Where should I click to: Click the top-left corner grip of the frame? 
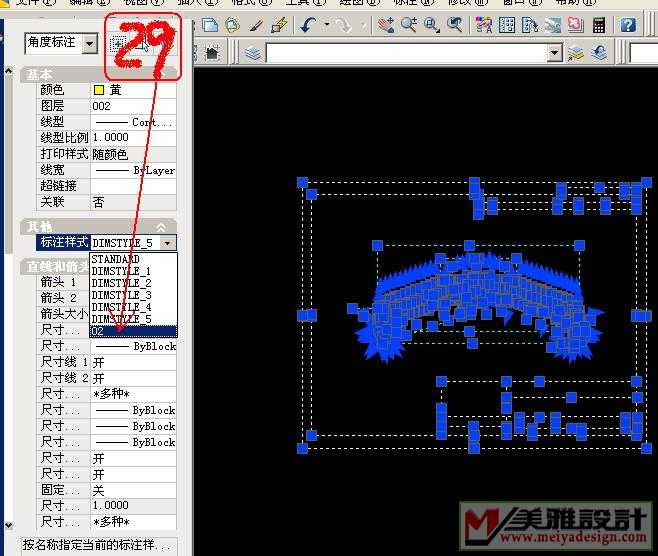click(x=303, y=183)
